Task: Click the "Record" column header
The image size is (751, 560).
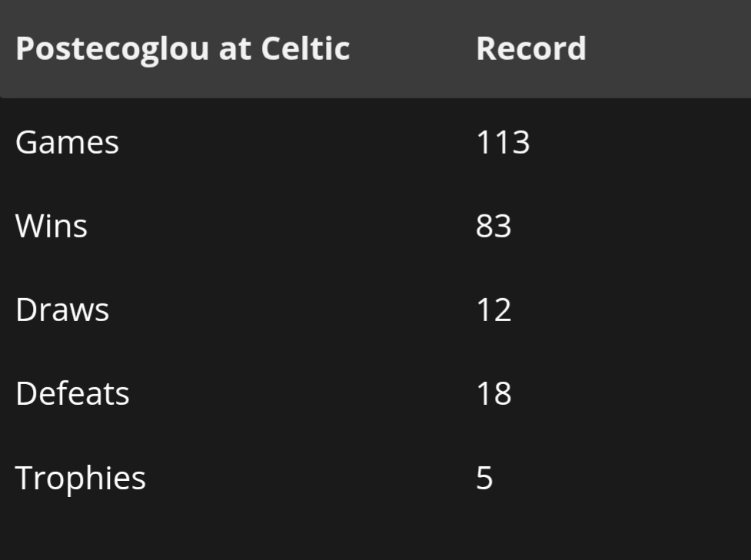Action: pos(531,49)
